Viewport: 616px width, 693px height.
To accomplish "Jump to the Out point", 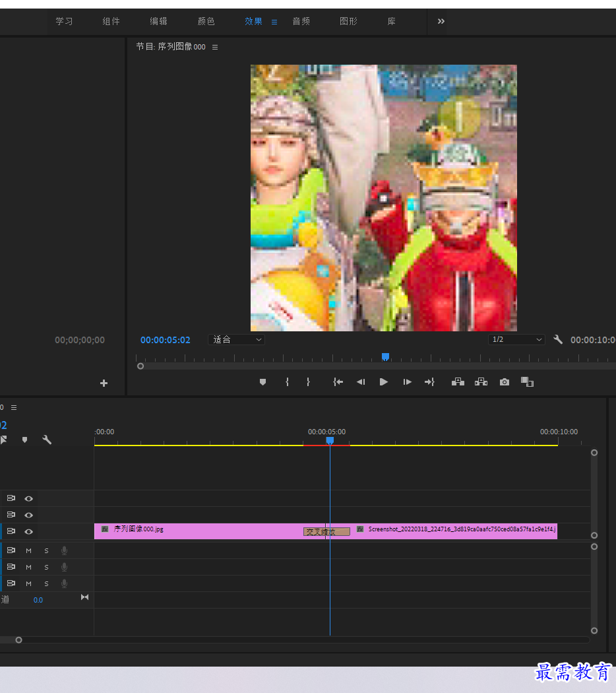I will coord(429,382).
